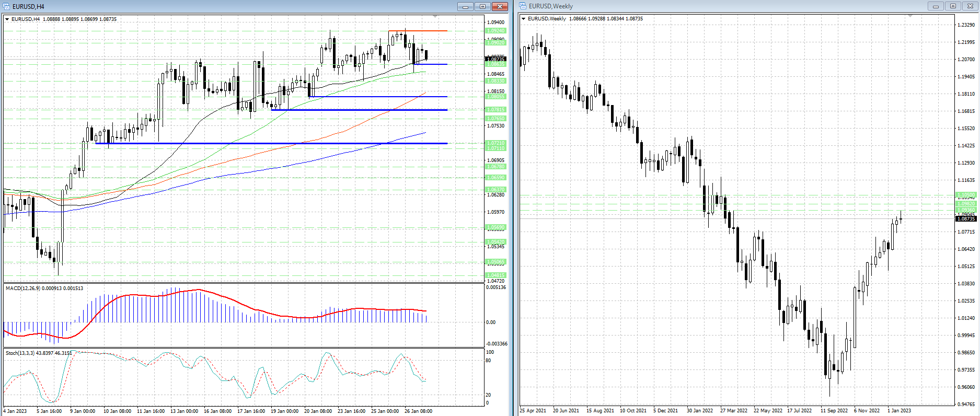The width and height of the screenshot is (980, 416).
Task: Open the triangle dropdown beside the EURUSD,Weekly label
Action: [x=524, y=19]
